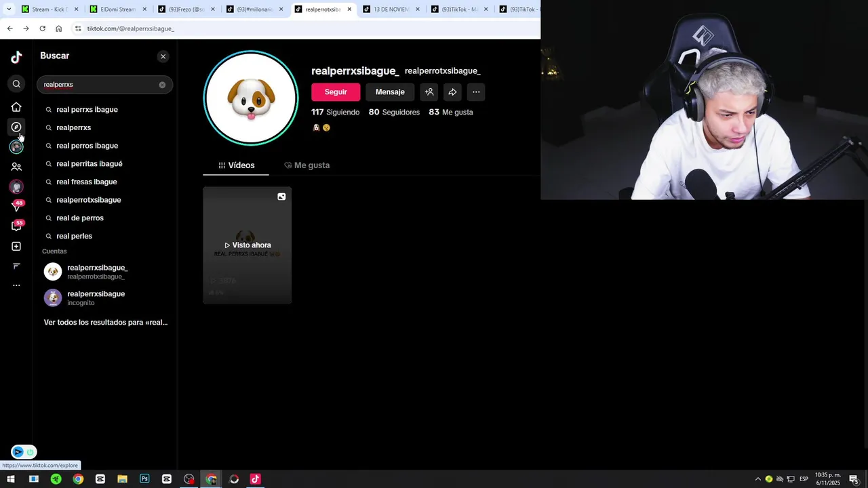The width and height of the screenshot is (868, 488).
Task: Open Windows notification center icon
Action: click(854, 479)
